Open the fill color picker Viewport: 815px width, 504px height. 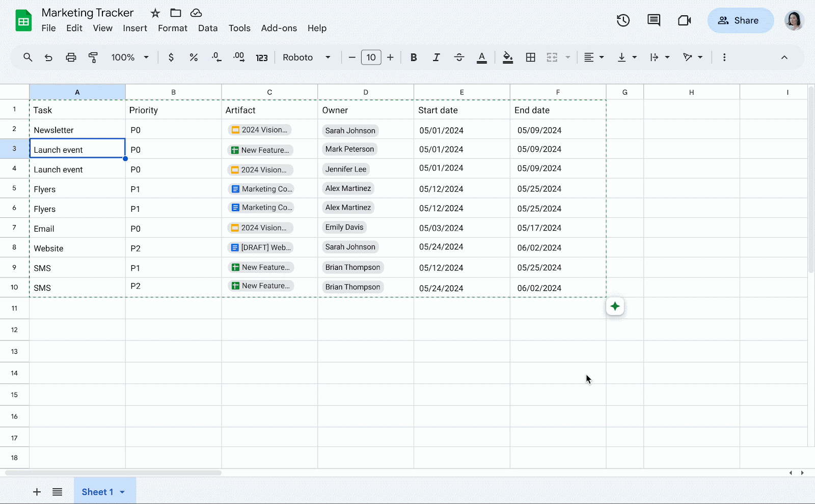[507, 57]
